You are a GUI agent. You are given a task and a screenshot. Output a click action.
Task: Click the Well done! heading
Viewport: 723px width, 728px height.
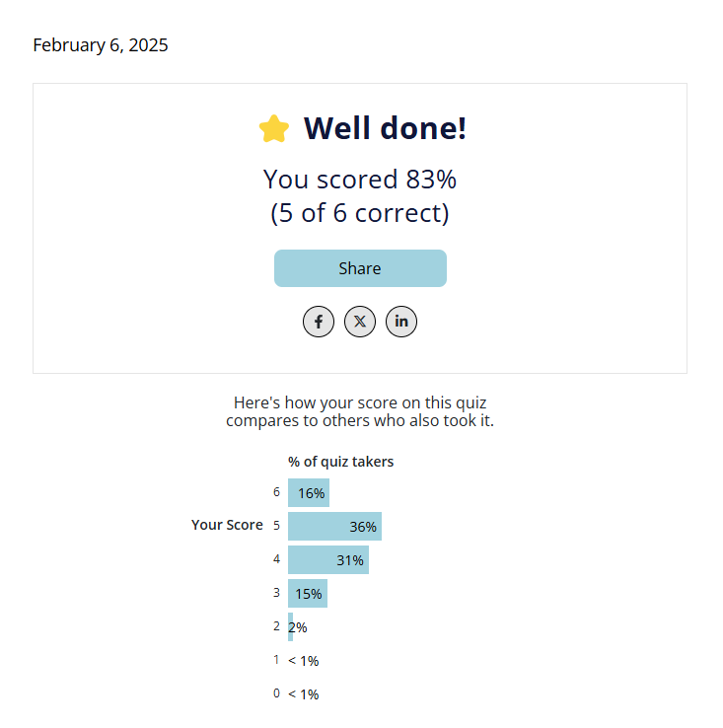(384, 128)
